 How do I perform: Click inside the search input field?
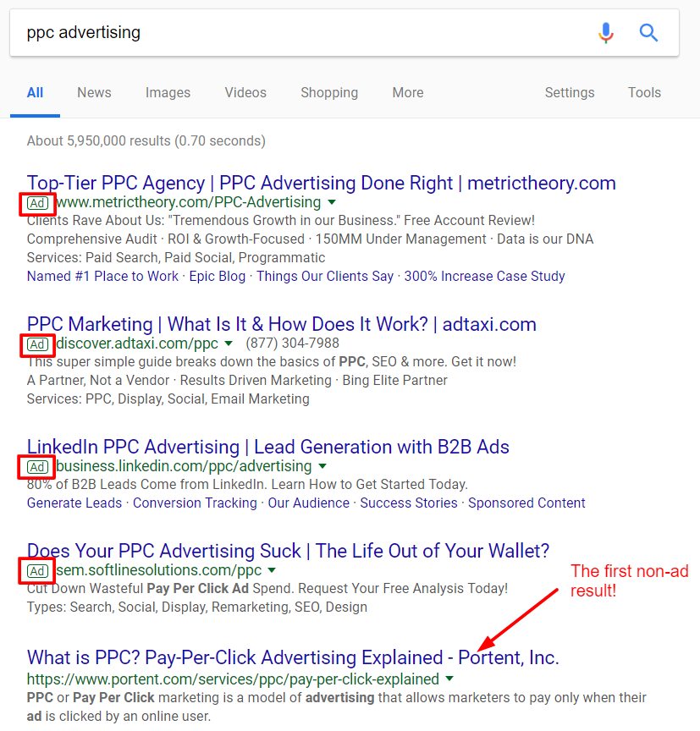(254, 32)
